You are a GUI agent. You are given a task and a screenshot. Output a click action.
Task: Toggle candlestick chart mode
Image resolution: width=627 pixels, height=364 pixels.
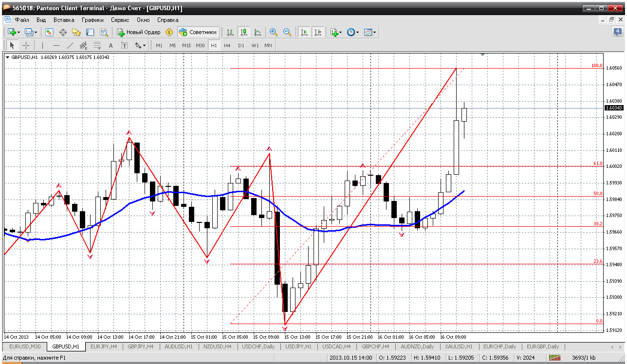tap(244, 32)
